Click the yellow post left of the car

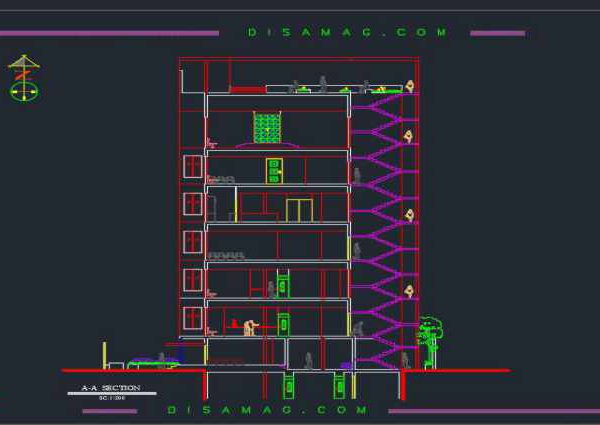(x=104, y=355)
